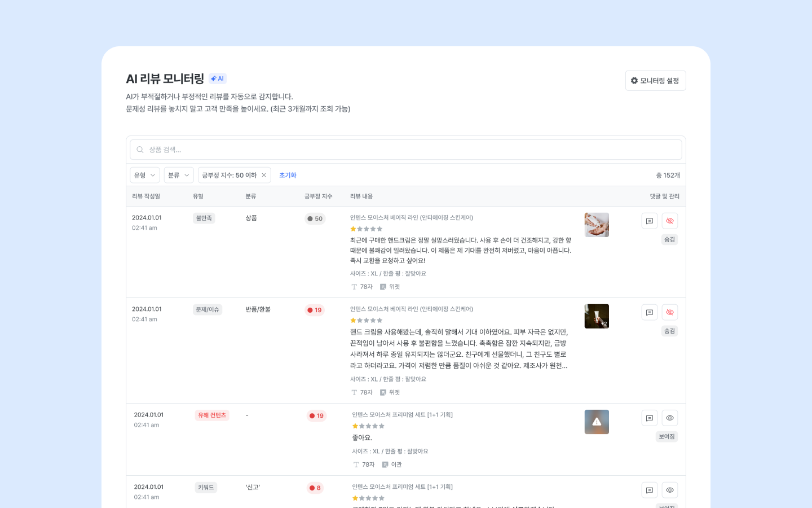Open the 프리미엄 세트 product link in the 키워드 row
812x508 pixels.
[x=403, y=487]
